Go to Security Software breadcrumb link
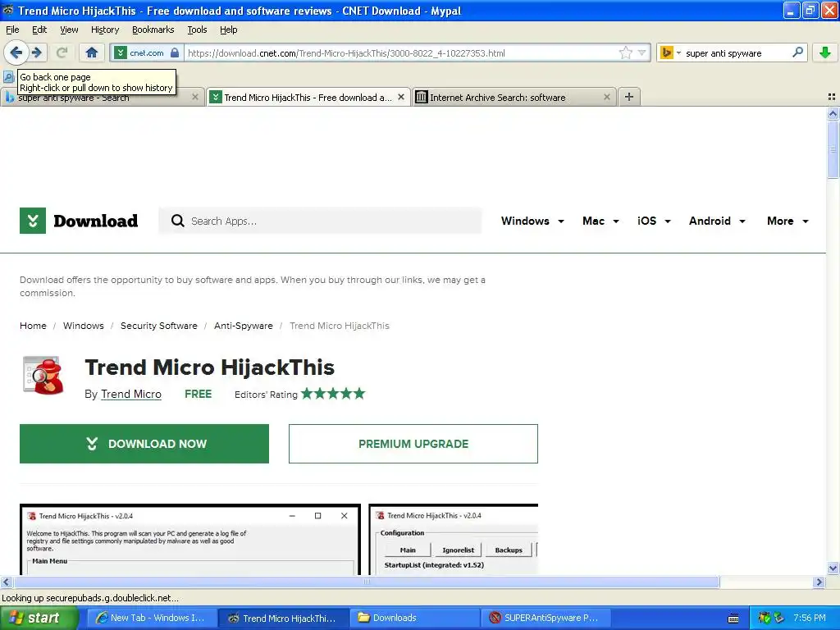The width and height of the screenshot is (840, 630). pyautogui.click(x=158, y=326)
